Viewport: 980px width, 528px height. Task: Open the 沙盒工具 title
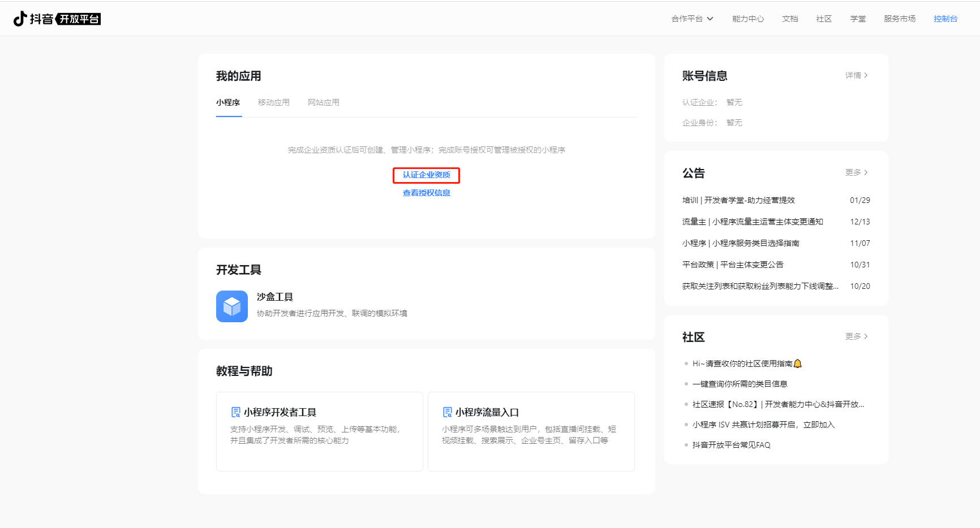click(x=275, y=297)
